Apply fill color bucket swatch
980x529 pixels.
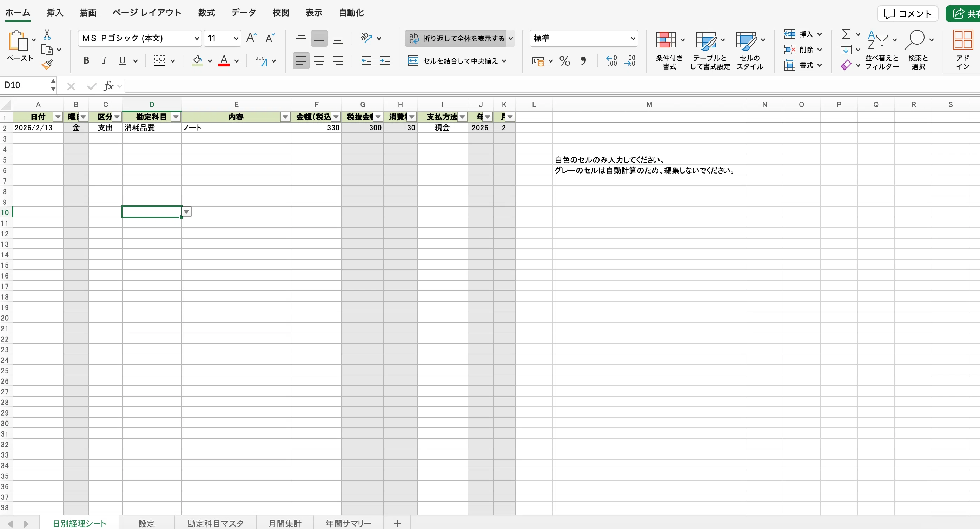197,60
